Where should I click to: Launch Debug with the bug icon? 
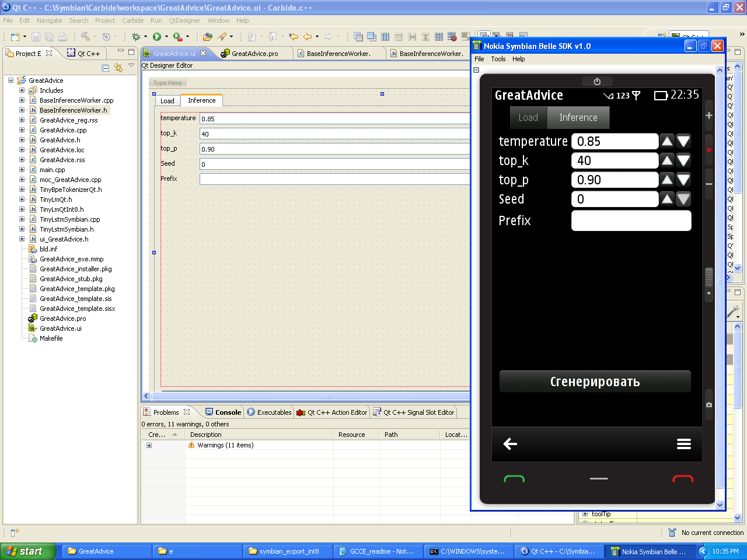[x=136, y=37]
